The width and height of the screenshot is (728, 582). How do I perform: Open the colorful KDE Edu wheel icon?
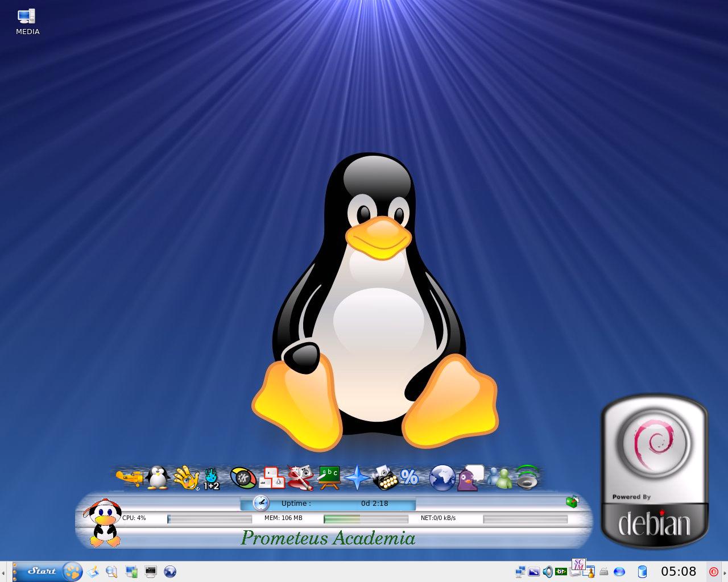(x=243, y=478)
